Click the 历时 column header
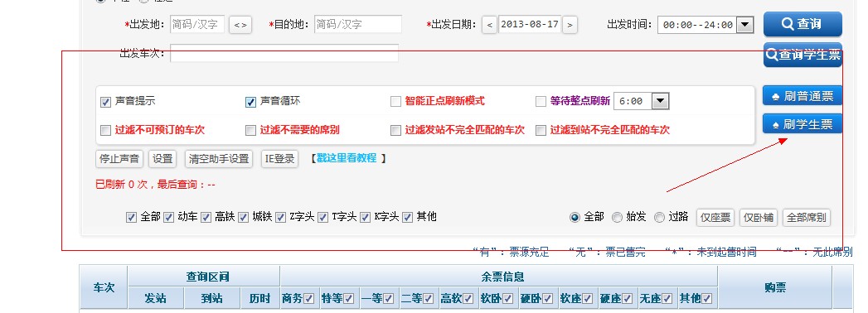Viewport: 868px width, 313px height. (260, 299)
